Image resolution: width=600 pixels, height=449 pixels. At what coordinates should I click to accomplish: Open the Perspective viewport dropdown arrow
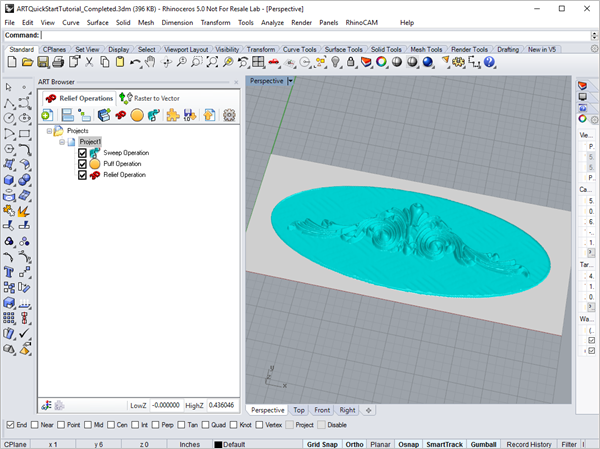(x=290, y=81)
